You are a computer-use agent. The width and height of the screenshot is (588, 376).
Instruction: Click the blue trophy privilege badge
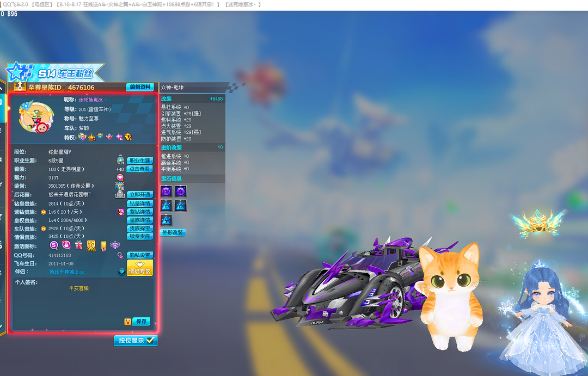[100, 137]
